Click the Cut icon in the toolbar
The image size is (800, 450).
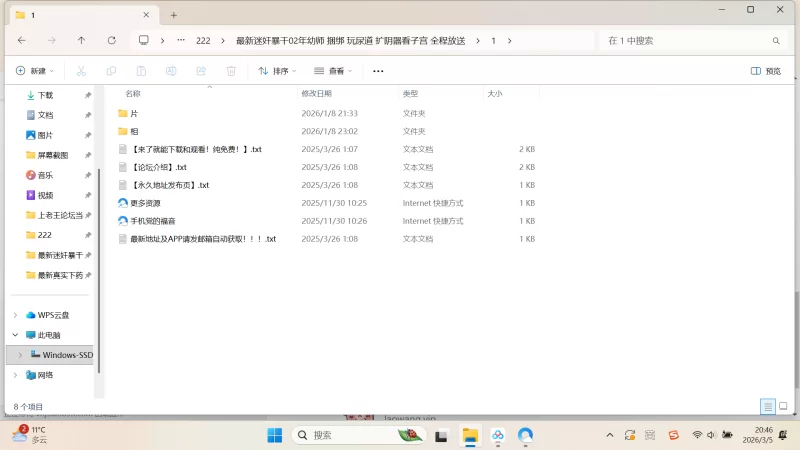(81, 71)
